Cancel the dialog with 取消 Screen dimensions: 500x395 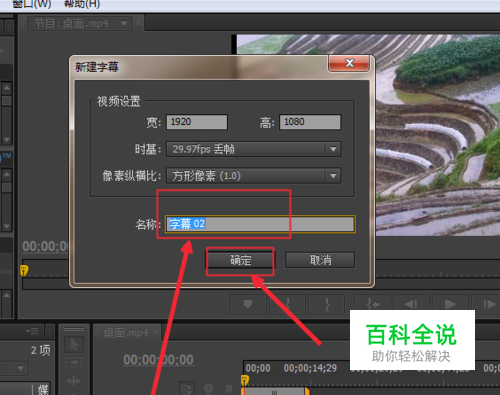point(320,260)
